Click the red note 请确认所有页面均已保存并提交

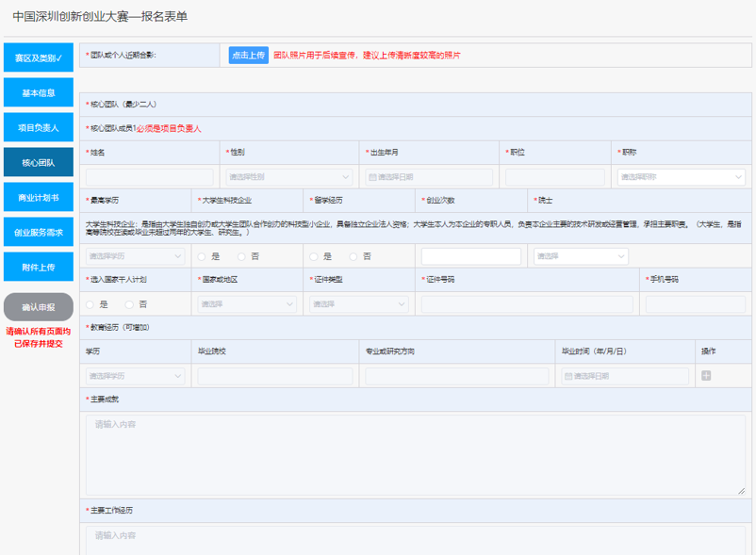click(x=39, y=337)
